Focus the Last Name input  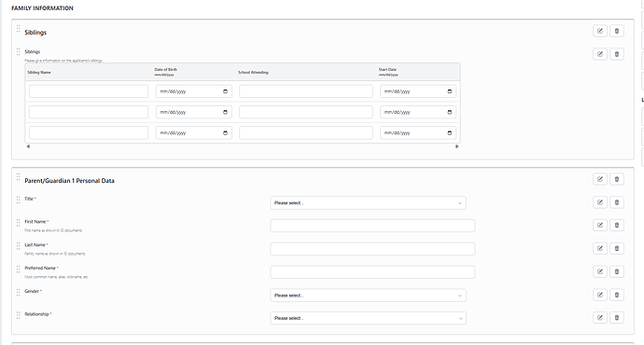coord(372,249)
